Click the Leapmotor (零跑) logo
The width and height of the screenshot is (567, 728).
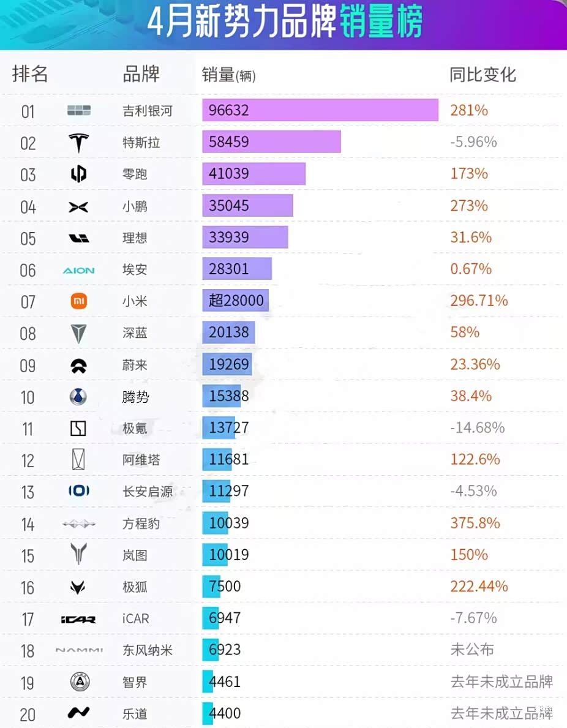[78, 174]
